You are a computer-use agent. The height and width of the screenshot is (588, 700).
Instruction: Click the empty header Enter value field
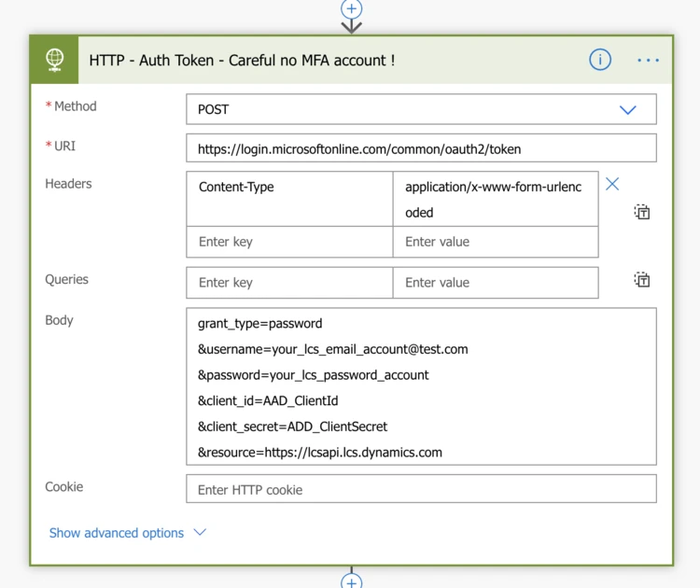495,242
